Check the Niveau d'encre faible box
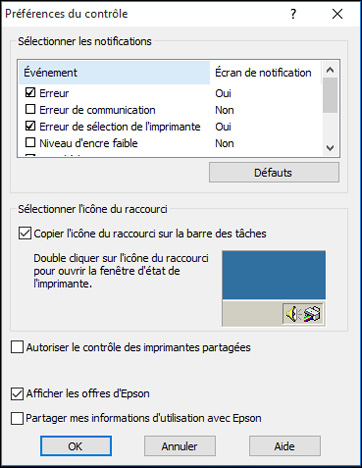Viewport: 362px width, 468px height. coord(30,142)
